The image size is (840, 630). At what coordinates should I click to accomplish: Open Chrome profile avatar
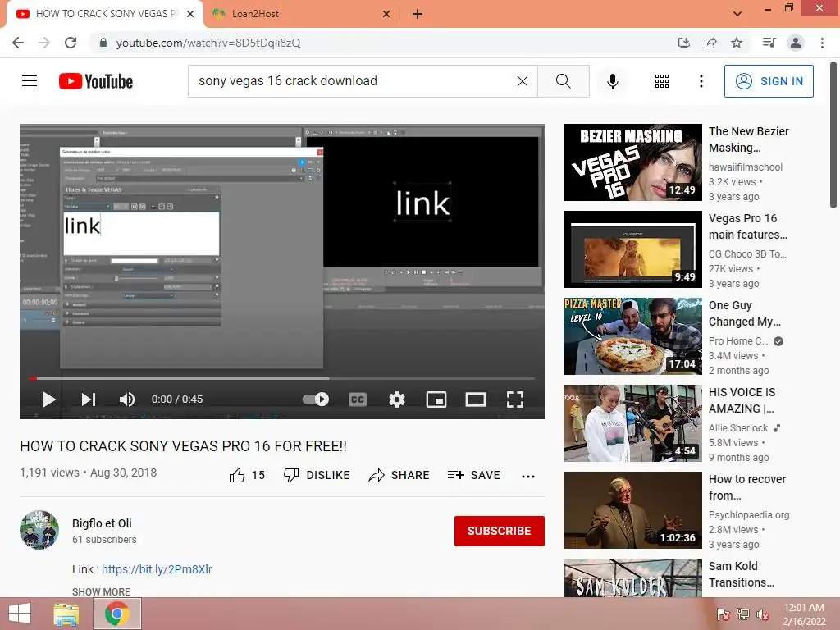pyautogui.click(x=796, y=43)
